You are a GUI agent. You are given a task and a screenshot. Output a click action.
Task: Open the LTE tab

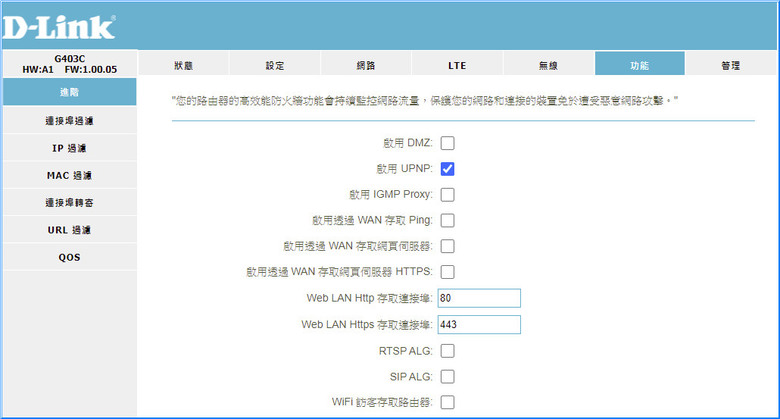coord(457,64)
